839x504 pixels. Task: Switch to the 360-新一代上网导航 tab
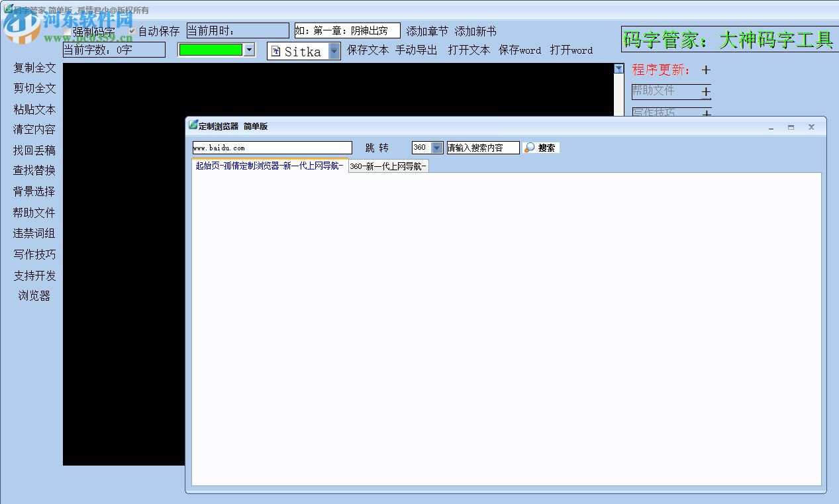pos(388,166)
